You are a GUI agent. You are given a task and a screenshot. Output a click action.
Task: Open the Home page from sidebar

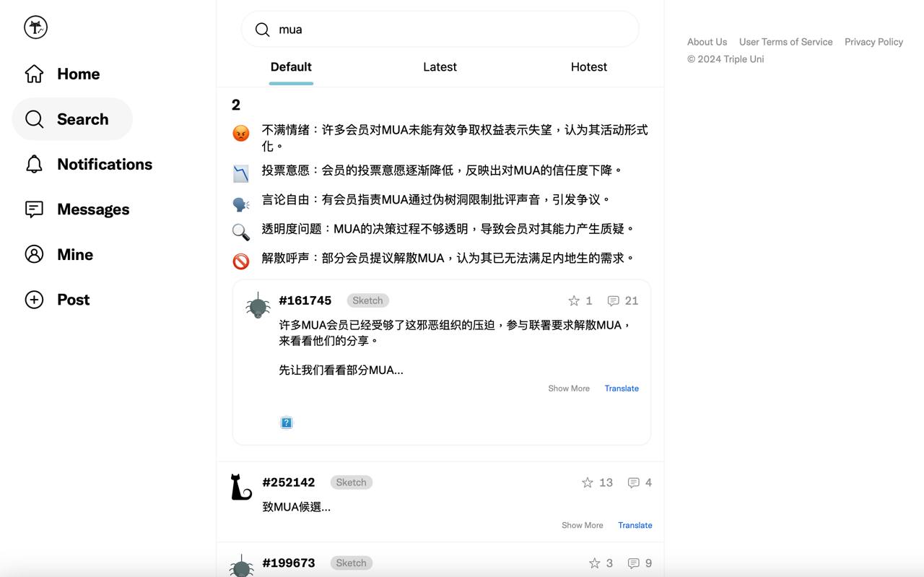(x=63, y=74)
